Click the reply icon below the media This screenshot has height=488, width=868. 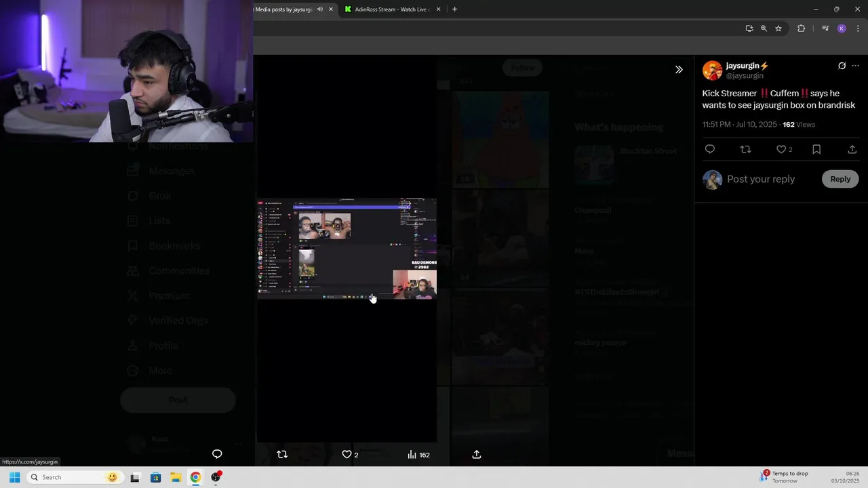217,454
